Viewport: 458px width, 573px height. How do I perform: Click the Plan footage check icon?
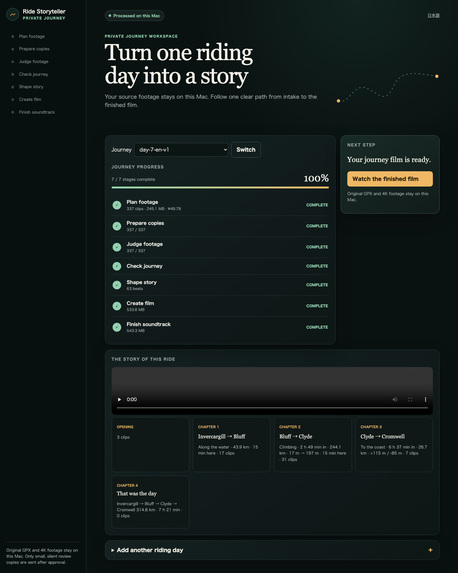click(x=117, y=205)
